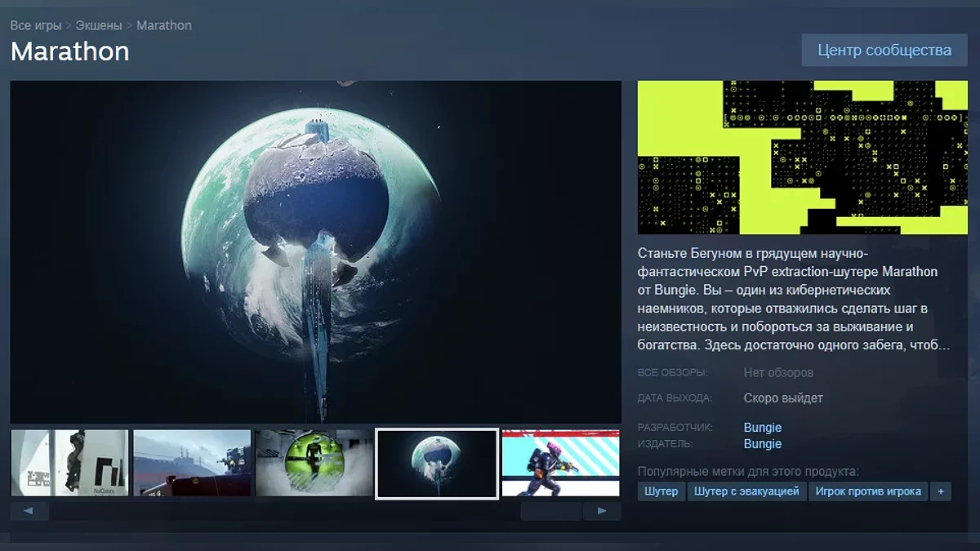Screen dimensions: 980x551
Task: Click the large planet screenshot preview
Action: 315,251
